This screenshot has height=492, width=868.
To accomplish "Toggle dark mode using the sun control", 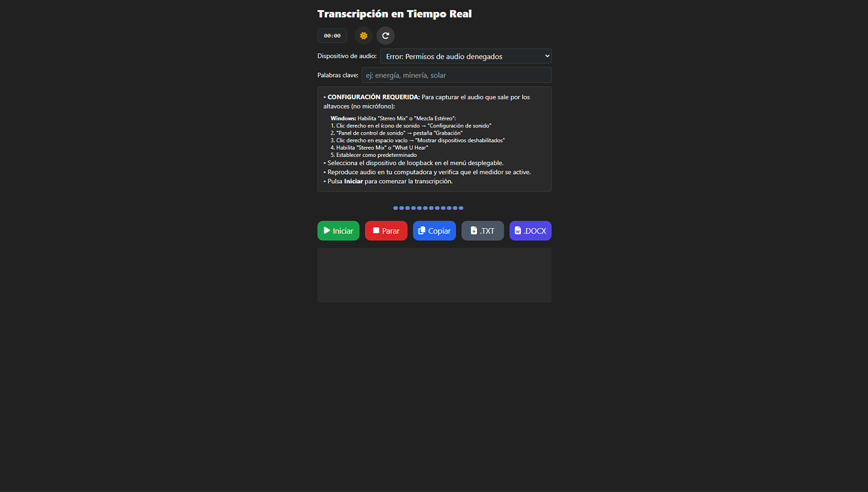I will (x=363, y=36).
